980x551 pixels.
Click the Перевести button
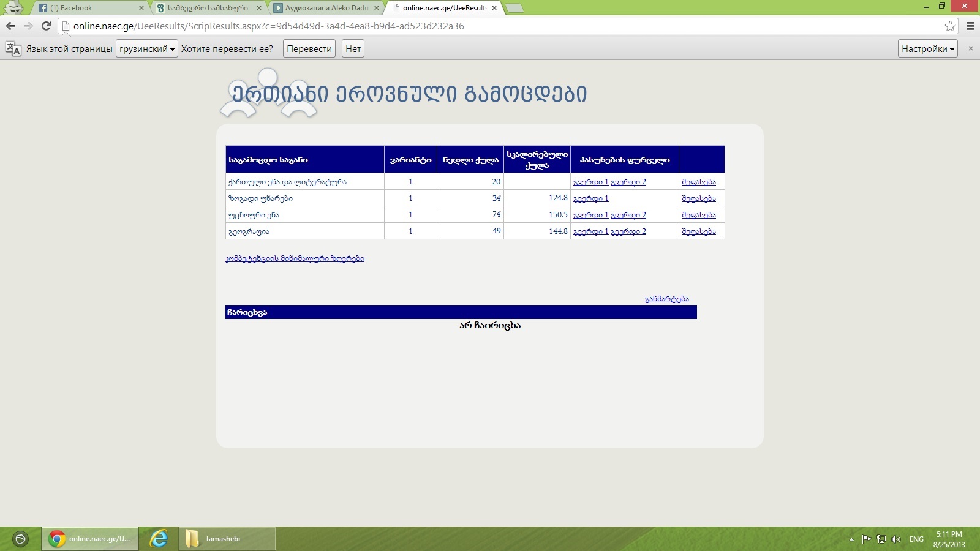[309, 49]
